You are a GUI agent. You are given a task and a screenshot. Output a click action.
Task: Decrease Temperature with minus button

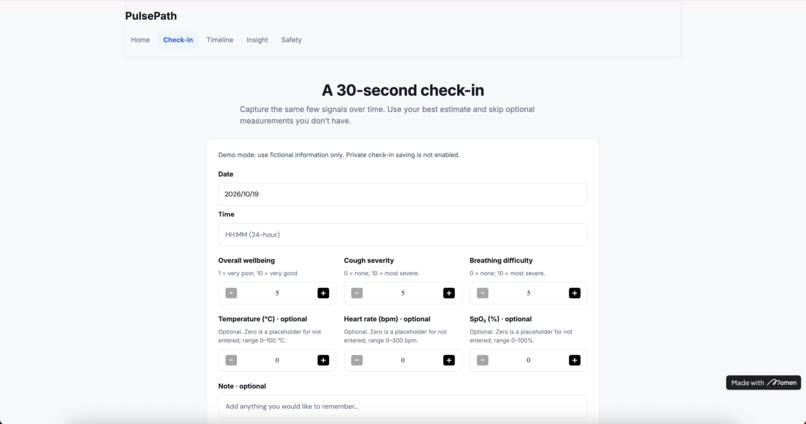pyautogui.click(x=231, y=360)
